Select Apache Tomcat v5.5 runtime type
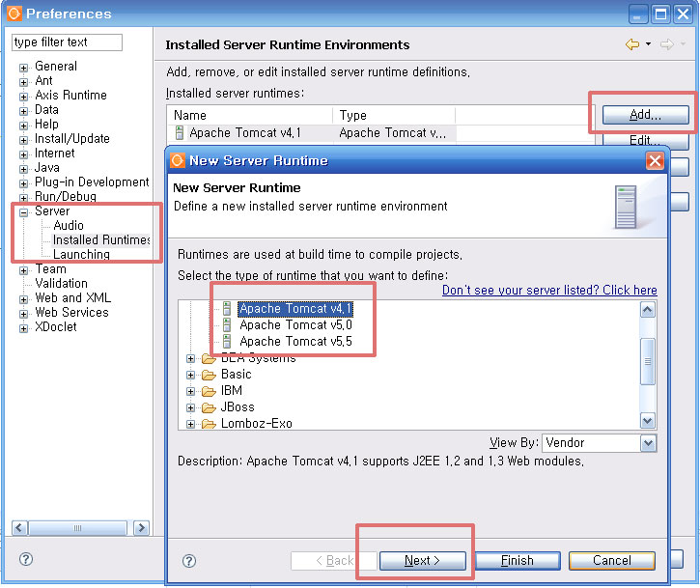The width and height of the screenshot is (700, 588). click(x=295, y=341)
